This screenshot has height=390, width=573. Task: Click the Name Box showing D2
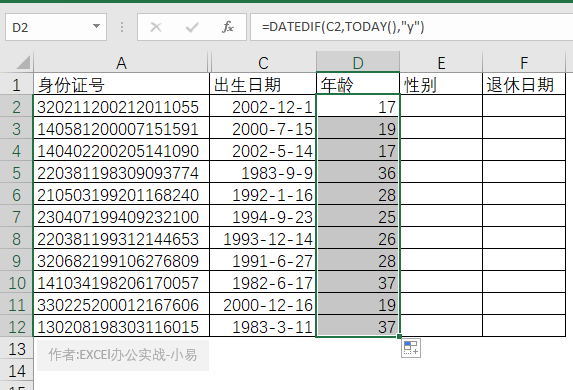[x=56, y=27]
